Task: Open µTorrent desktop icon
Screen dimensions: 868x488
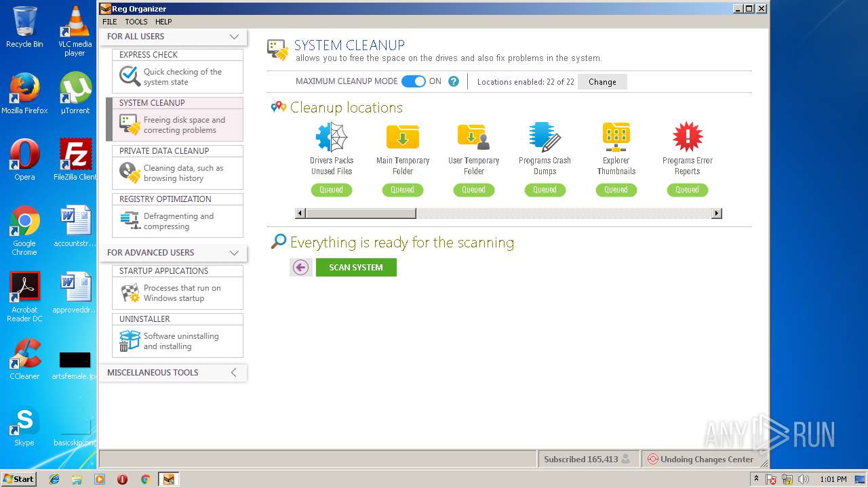Action: click(x=75, y=93)
